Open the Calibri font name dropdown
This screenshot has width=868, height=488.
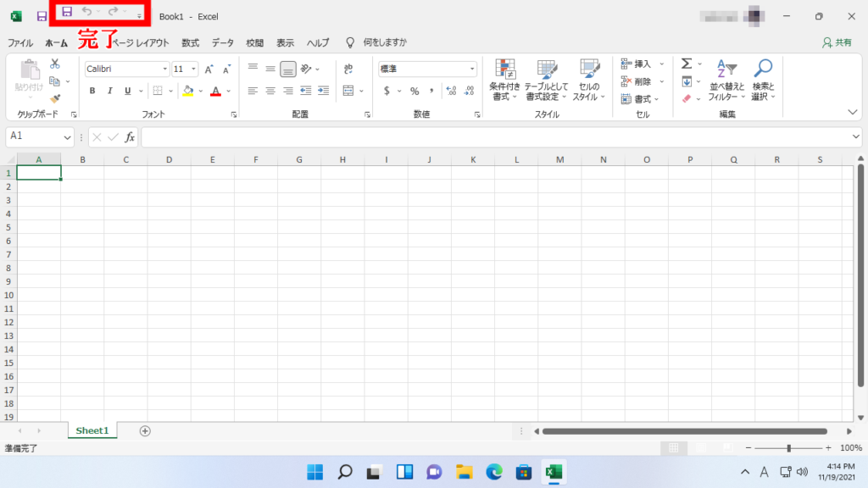click(x=127, y=69)
